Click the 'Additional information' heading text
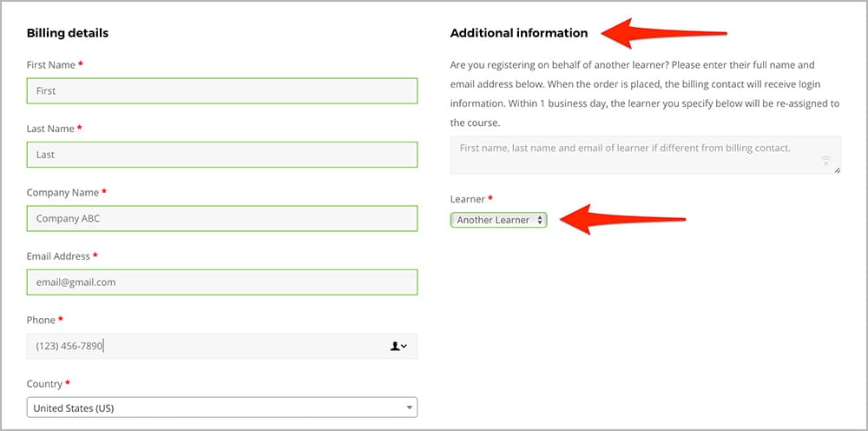The image size is (868, 431). (x=519, y=33)
